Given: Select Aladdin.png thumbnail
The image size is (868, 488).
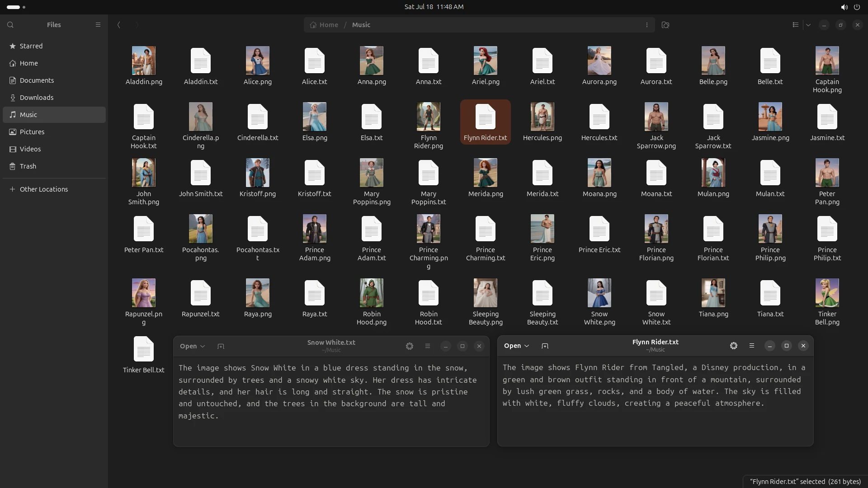Looking at the screenshot, I should coord(144,61).
